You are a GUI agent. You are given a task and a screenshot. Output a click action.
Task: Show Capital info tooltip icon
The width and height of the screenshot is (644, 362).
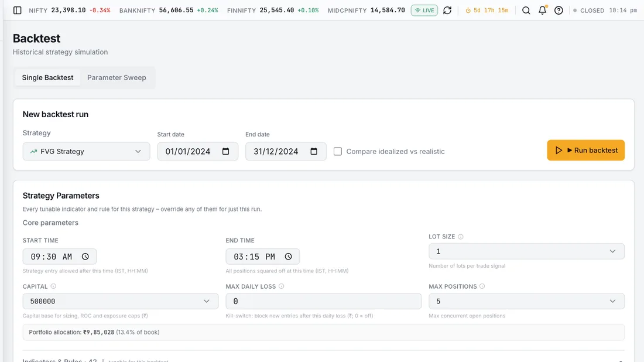point(53,286)
